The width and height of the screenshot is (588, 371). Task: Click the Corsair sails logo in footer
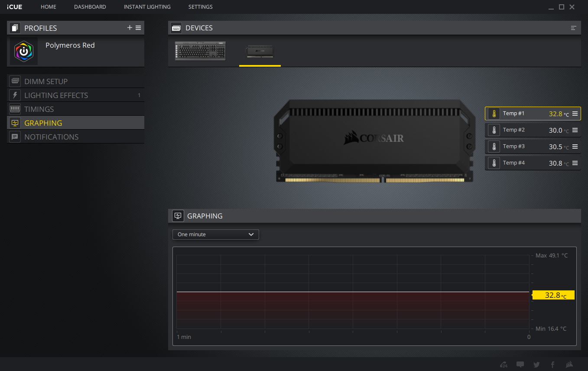pyautogui.click(x=569, y=364)
